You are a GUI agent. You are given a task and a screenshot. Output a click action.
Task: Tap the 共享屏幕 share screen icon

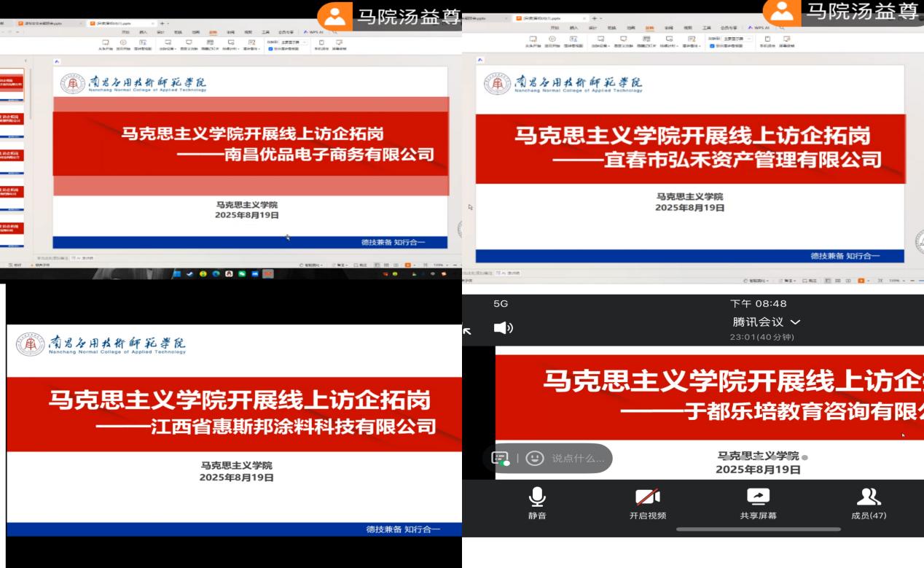(758, 502)
